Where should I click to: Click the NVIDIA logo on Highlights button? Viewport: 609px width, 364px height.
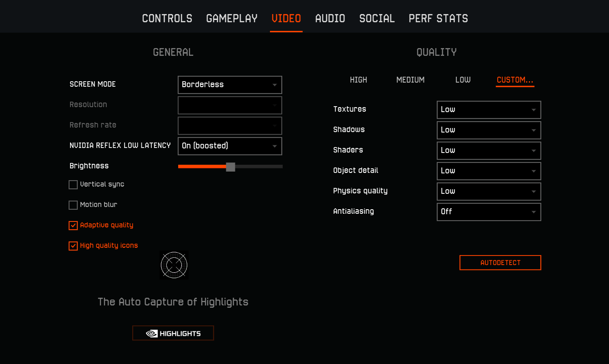pos(152,334)
